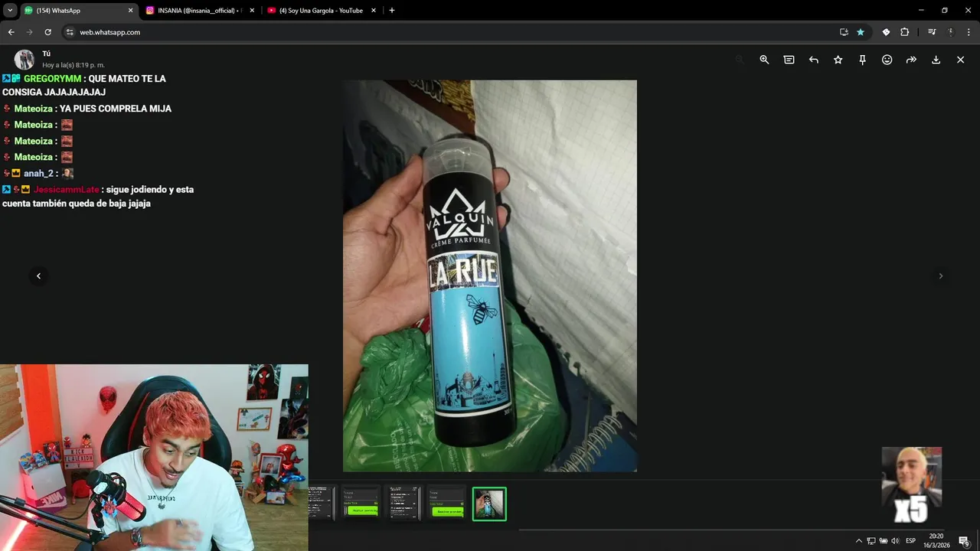Open fourth thumbnail with green button
Screen dimensions: 980x551
pos(446,504)
